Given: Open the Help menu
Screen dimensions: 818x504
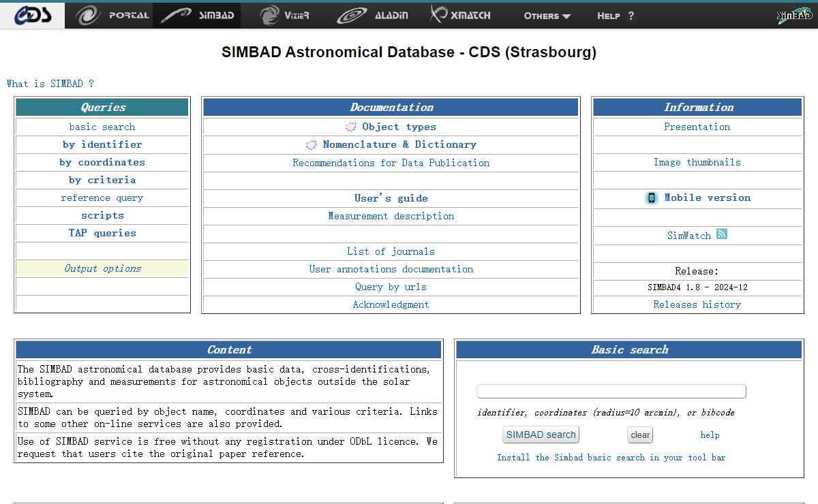Looking at the screenshot, I should 616,16.
